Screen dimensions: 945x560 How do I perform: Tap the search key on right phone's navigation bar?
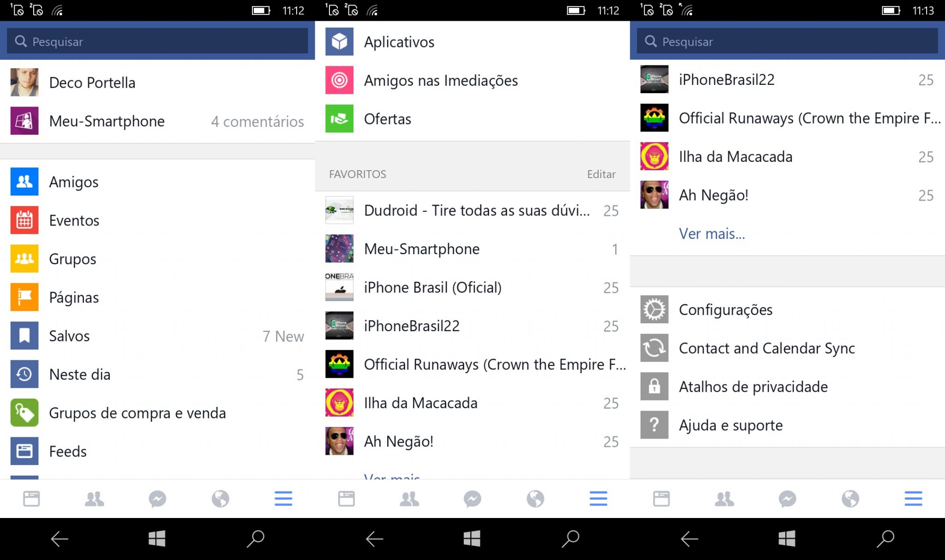tap(885, 538)
